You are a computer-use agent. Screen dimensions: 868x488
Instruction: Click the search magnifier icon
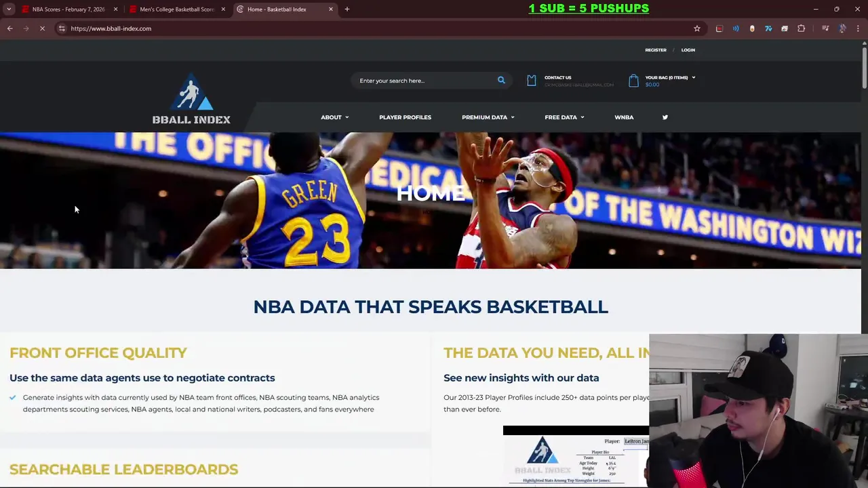point(501,81)
